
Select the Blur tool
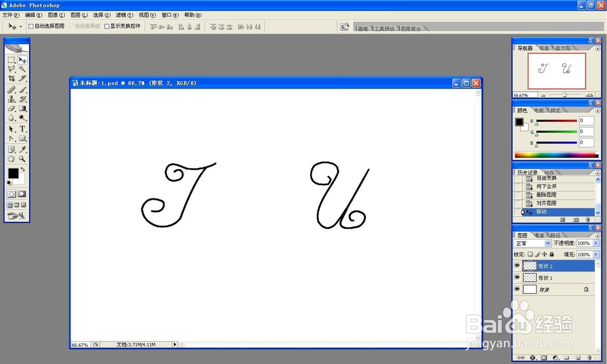(11, 118)
